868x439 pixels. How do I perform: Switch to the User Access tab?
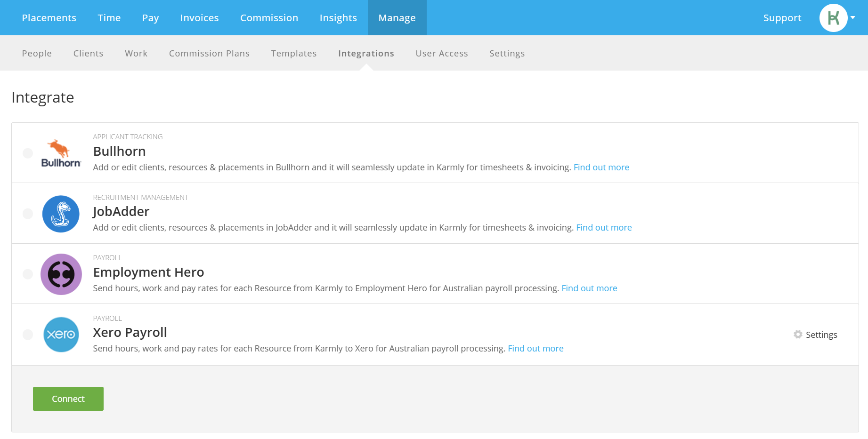coord(442,54)
